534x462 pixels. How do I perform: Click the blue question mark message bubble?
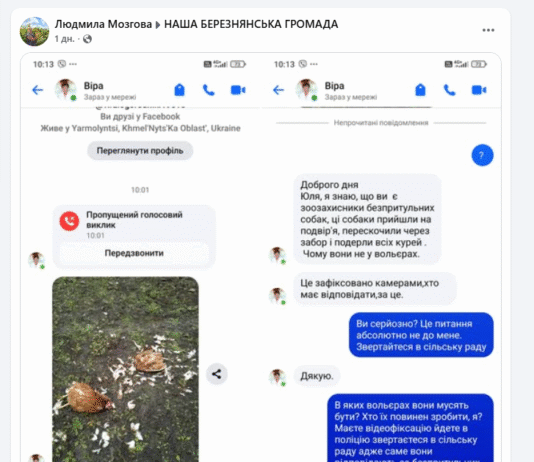pos(482,155)
